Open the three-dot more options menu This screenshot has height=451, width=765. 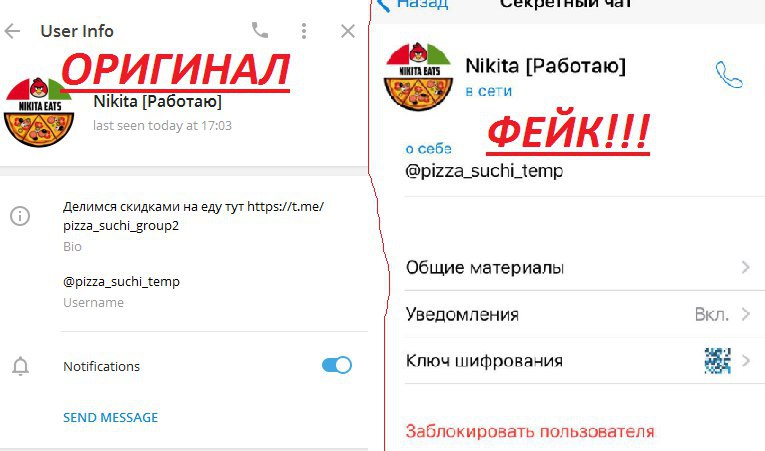click(304, 31)
